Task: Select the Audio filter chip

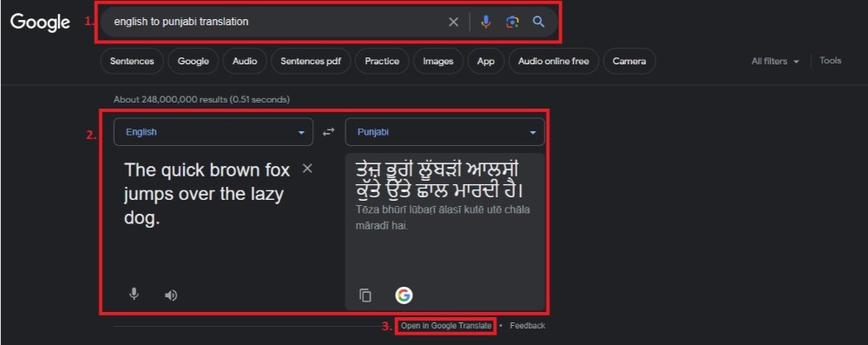Action: click(x=245, y=61)
